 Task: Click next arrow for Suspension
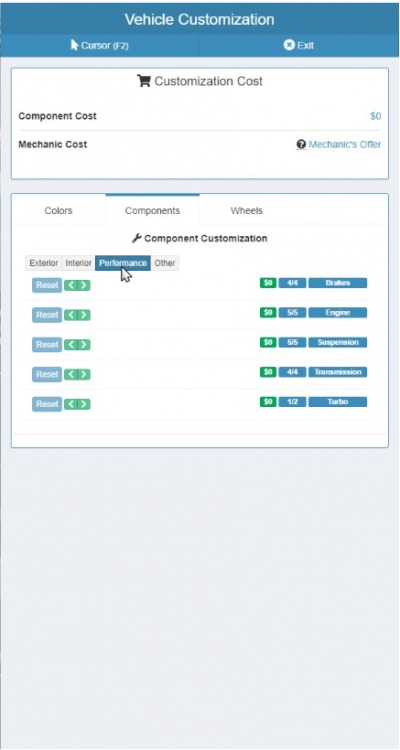pos(84,344)
